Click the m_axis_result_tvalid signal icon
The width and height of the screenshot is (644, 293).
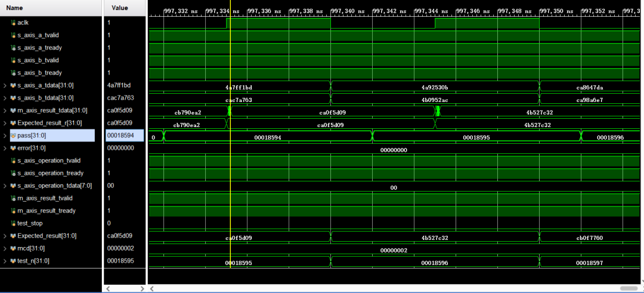(13, 198)
